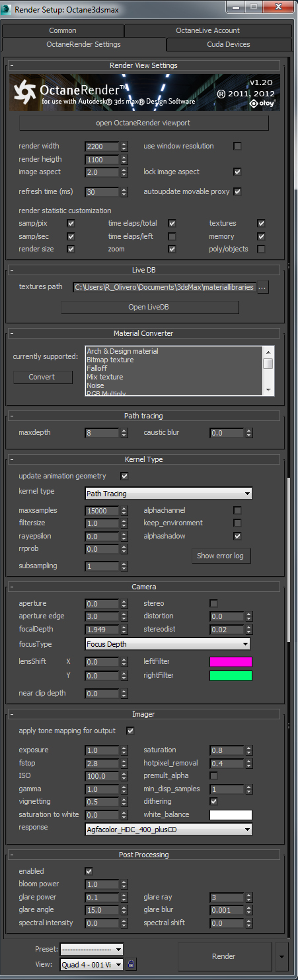Toggle update animation geometry checkbox
Image resolution: width=298 pixels, height=980 pixels.
click(124, 476)
